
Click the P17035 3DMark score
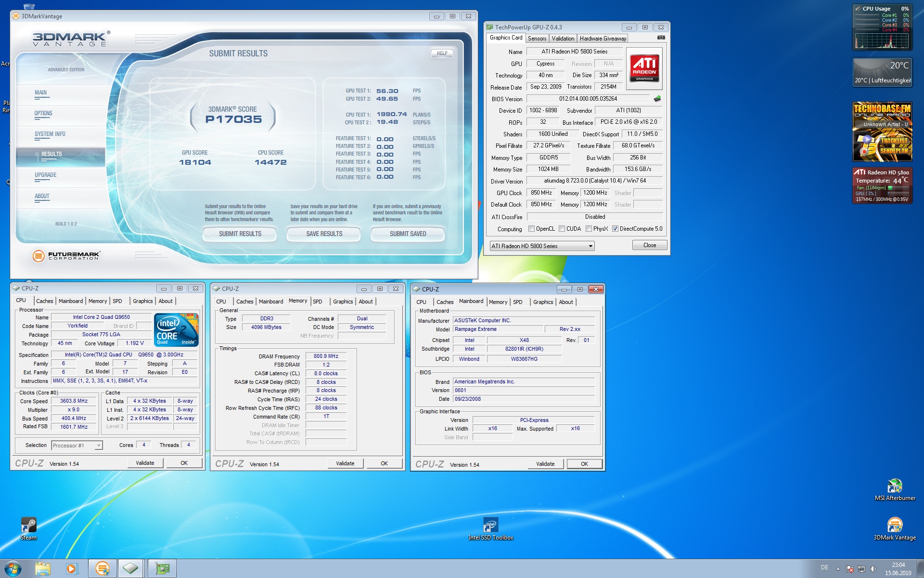pyautogui.click(x=233, y=119)
